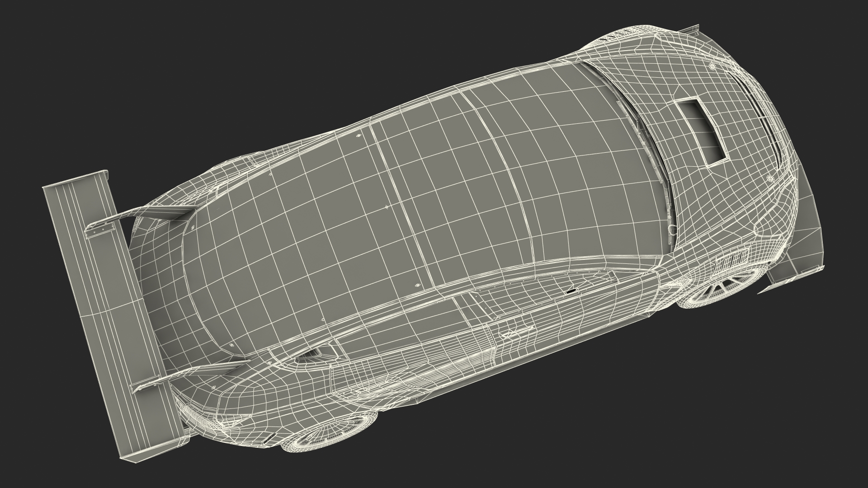Select the small dark opening on the side sill
Image resolution: width=868 pixels, height=488 pixels.
(572, 292)
